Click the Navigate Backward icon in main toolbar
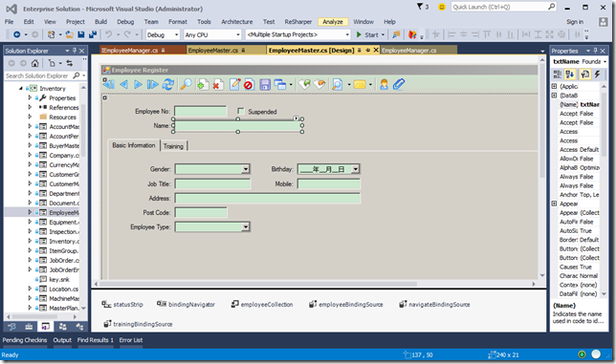The height and width of the screenshot is (364, 616). (17, 35)
